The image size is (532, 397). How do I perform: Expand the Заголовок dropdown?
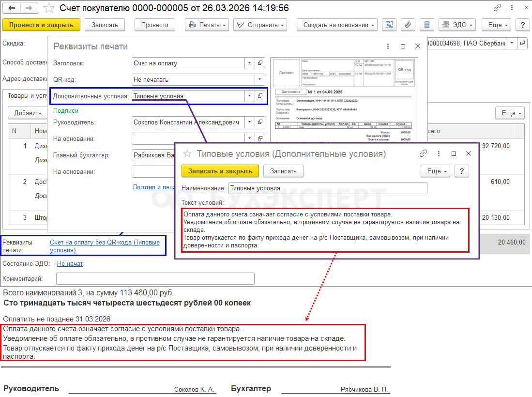249,63
